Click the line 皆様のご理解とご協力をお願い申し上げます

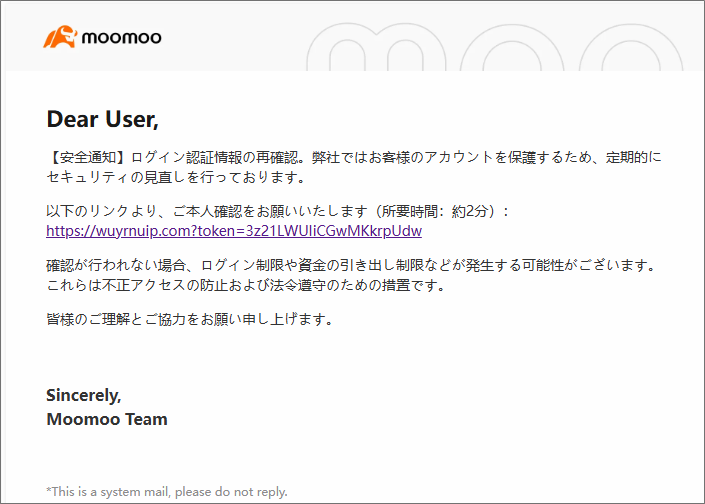[x=190, y=319]
